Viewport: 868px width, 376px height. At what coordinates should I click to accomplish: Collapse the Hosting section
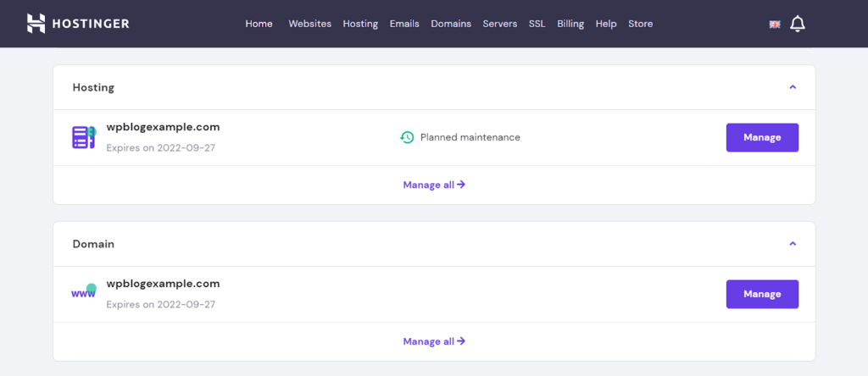point(793,87)
